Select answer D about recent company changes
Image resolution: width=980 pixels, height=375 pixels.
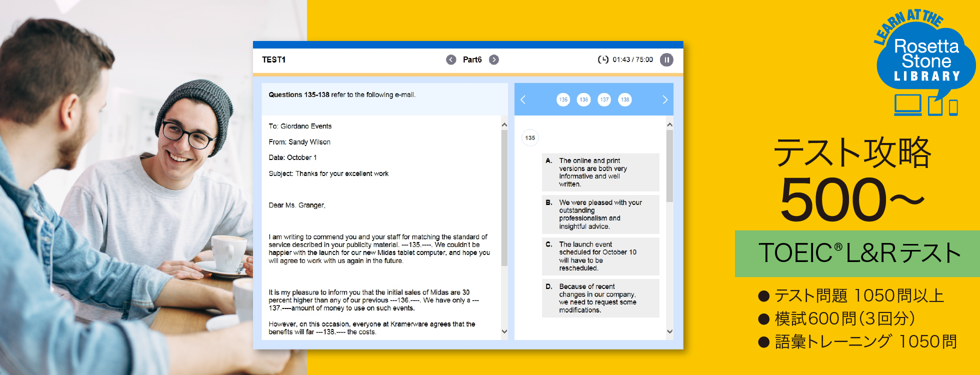[x=600, y=298]
